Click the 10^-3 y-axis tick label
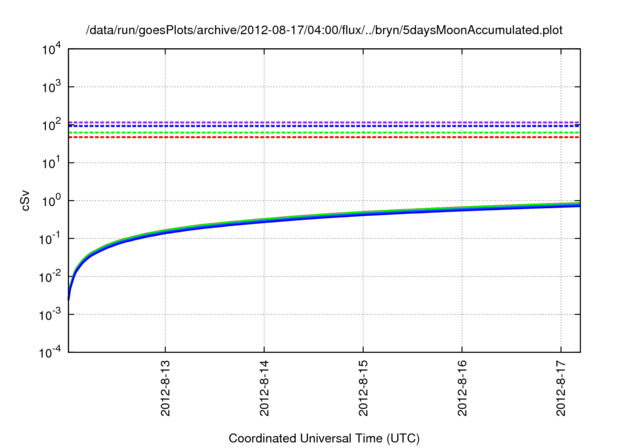Screen dimensions: 640x448 click(x=50, y=314)
